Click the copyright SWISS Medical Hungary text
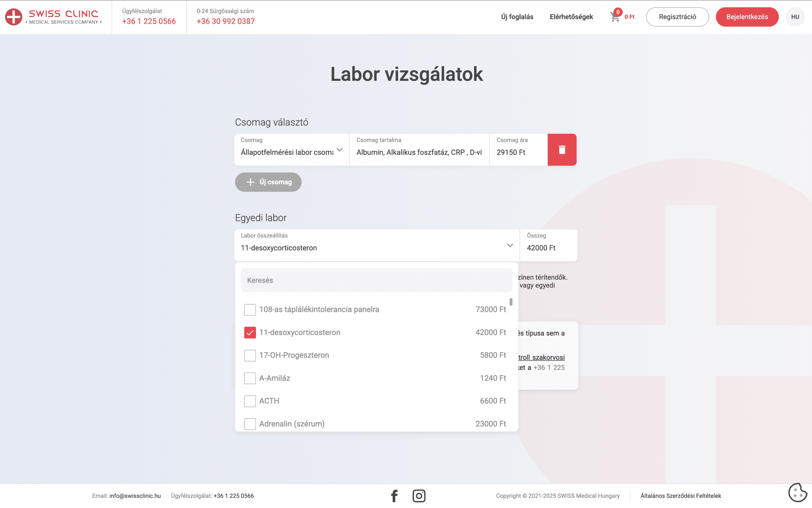 coord(558,496)
